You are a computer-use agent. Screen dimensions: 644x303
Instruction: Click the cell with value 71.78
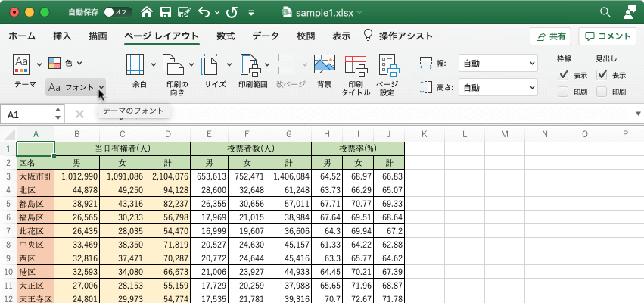390,298
